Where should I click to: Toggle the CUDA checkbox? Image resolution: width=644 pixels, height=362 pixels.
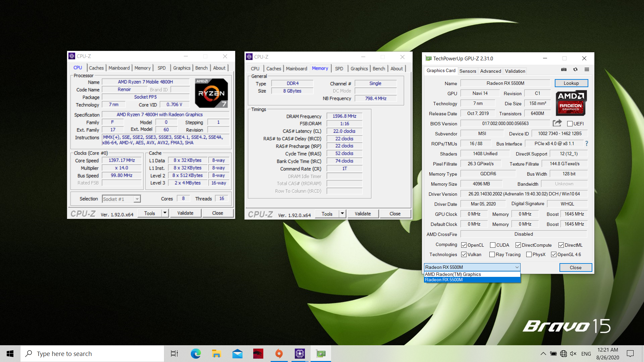click(x=493, y=245)
